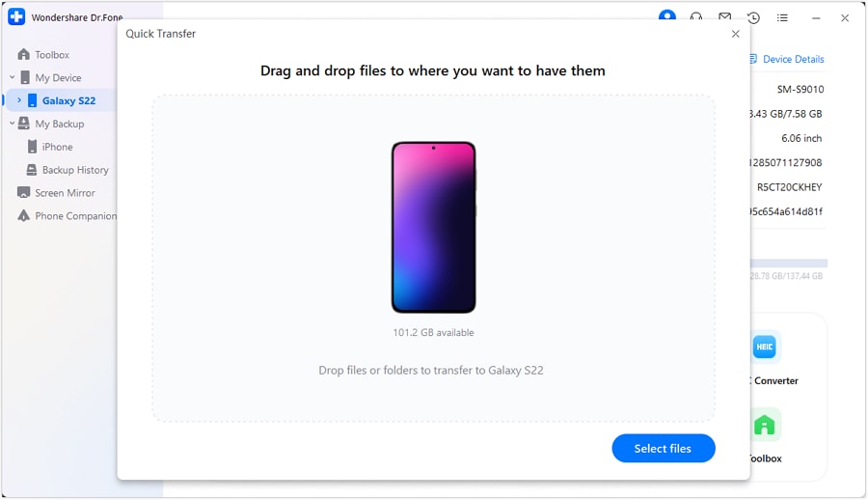Open the user account profile icon

click(667, 15)
